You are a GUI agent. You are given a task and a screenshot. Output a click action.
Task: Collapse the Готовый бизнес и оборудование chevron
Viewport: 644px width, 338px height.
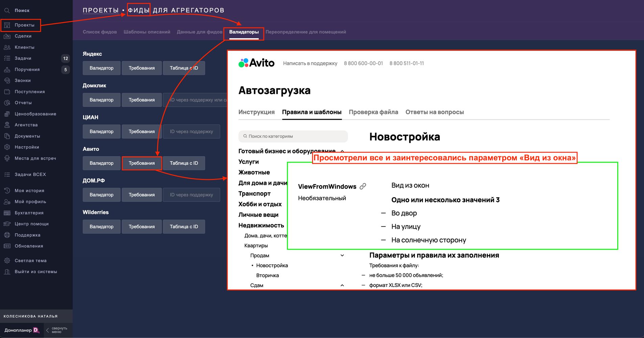tap(342, 151)
